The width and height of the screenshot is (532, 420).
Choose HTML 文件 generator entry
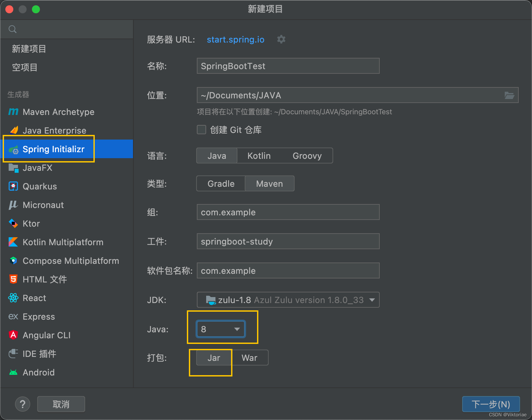click(66, 279)
